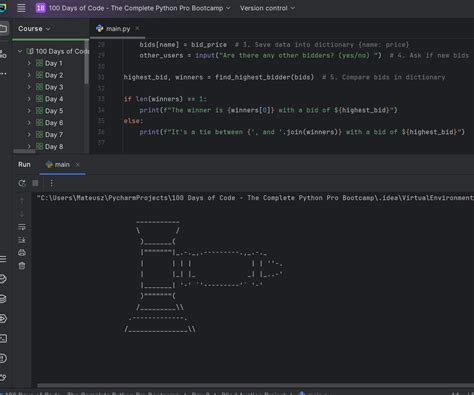Screen dimensions: 474x395
Task: Select the Day 2 tree item
Action: coord(54,75)
